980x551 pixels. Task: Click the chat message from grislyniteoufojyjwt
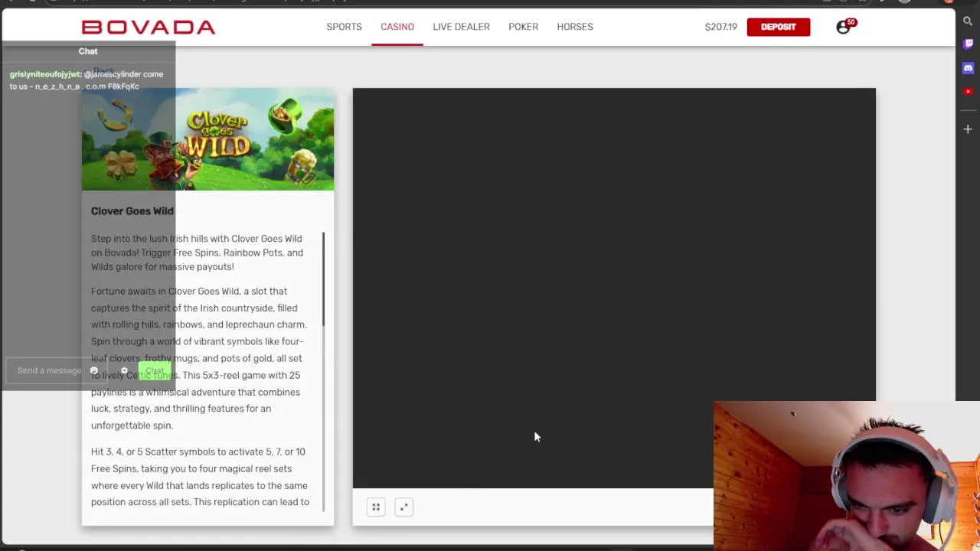coord(87,80)
